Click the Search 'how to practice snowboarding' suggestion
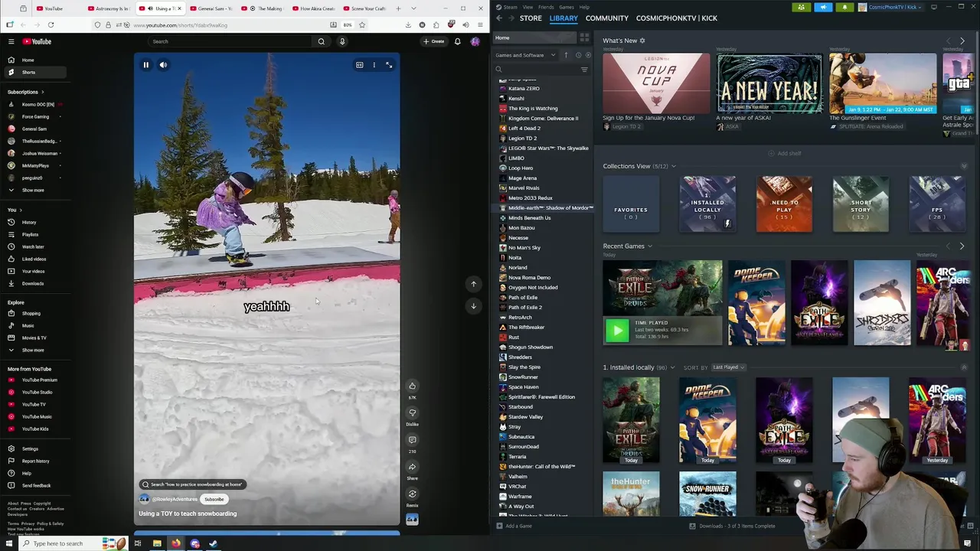 tap(191, 484)
